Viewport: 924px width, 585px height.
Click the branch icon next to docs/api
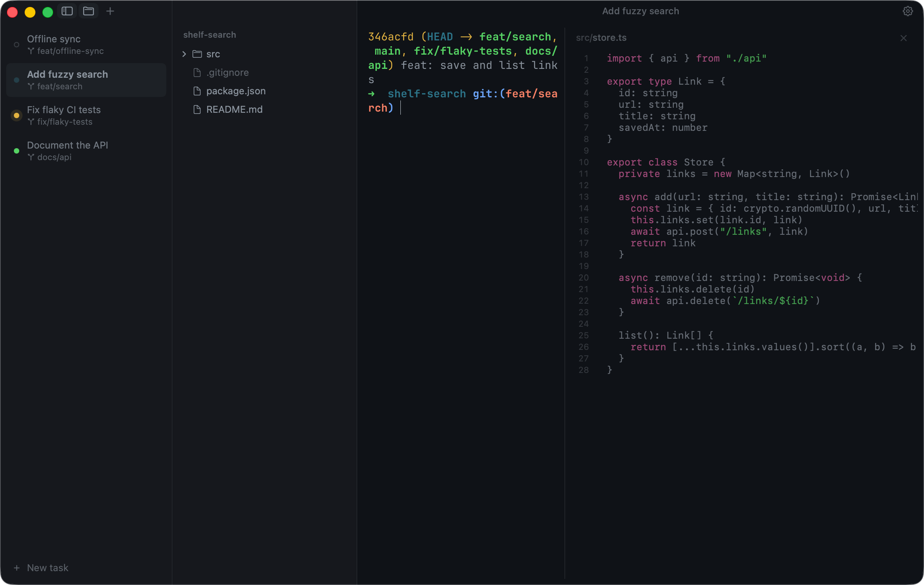(31, 157)
